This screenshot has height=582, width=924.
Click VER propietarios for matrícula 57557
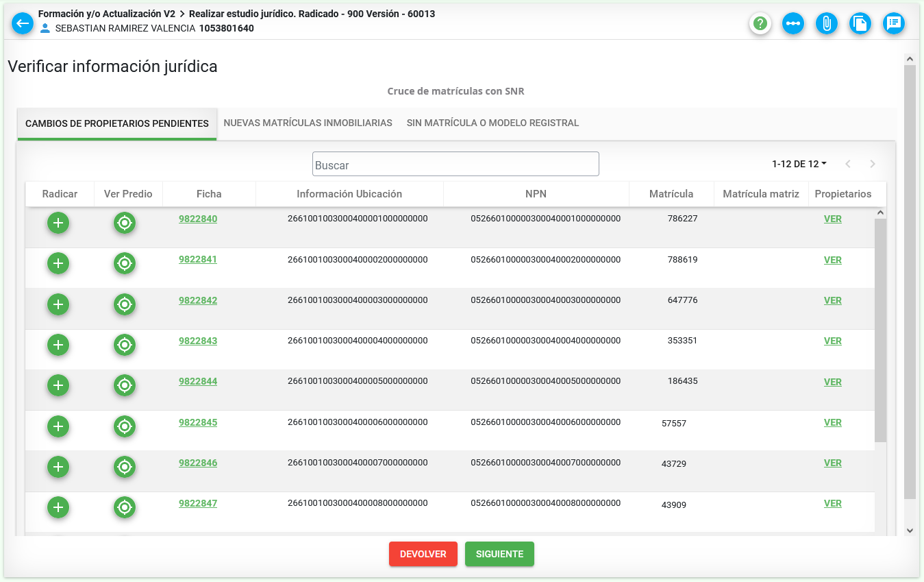pyautogui.click(x=833, y=422)
